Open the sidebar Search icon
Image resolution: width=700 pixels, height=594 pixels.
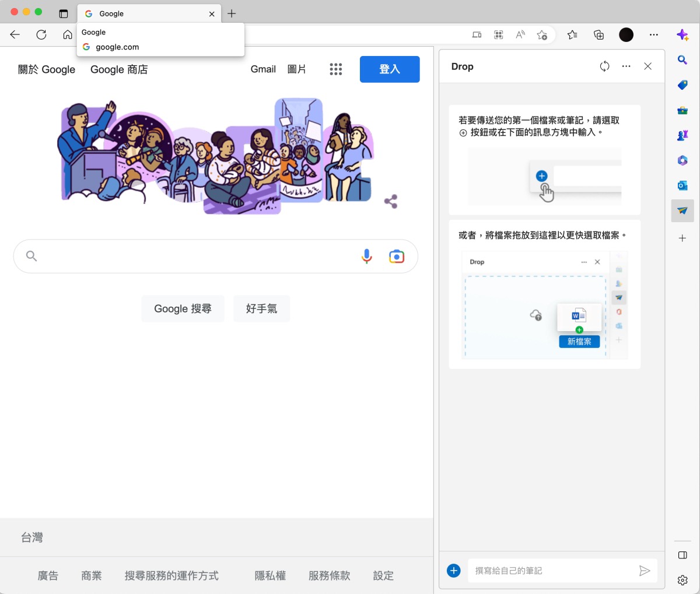[682, 60]
